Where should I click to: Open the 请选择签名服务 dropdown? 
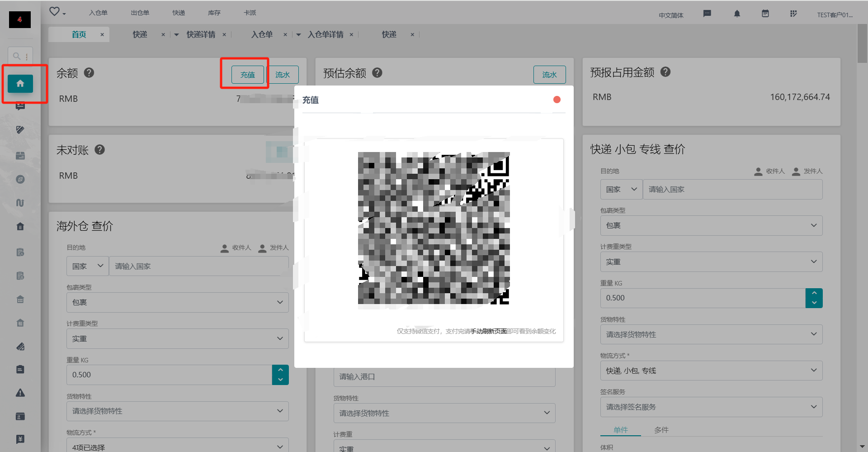tap(711, 407)
